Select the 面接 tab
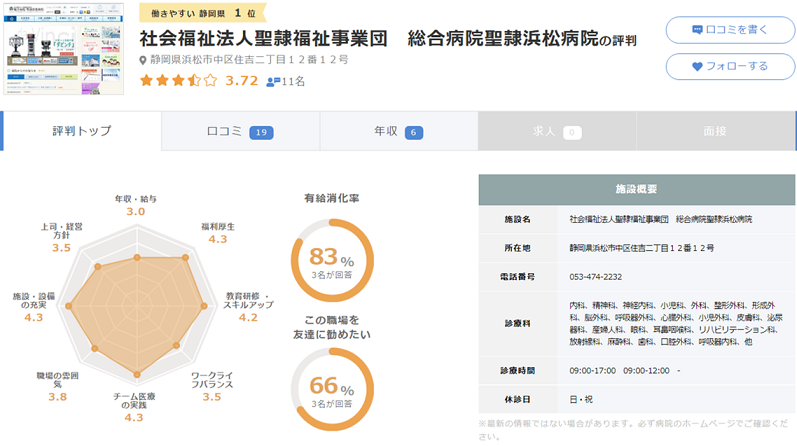 point(715,131)
